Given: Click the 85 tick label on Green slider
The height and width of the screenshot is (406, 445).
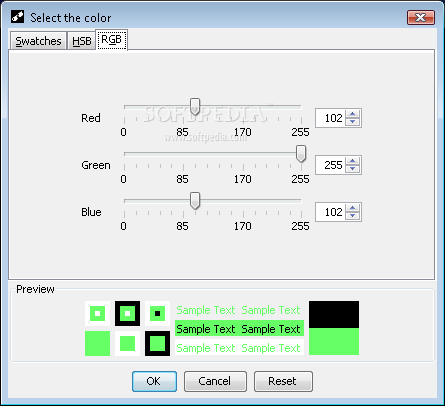Looking at the screenshot, I should click(x=182, y=179).
